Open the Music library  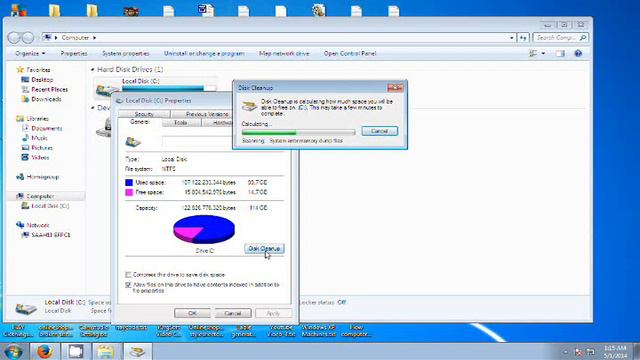click(39, 138)
